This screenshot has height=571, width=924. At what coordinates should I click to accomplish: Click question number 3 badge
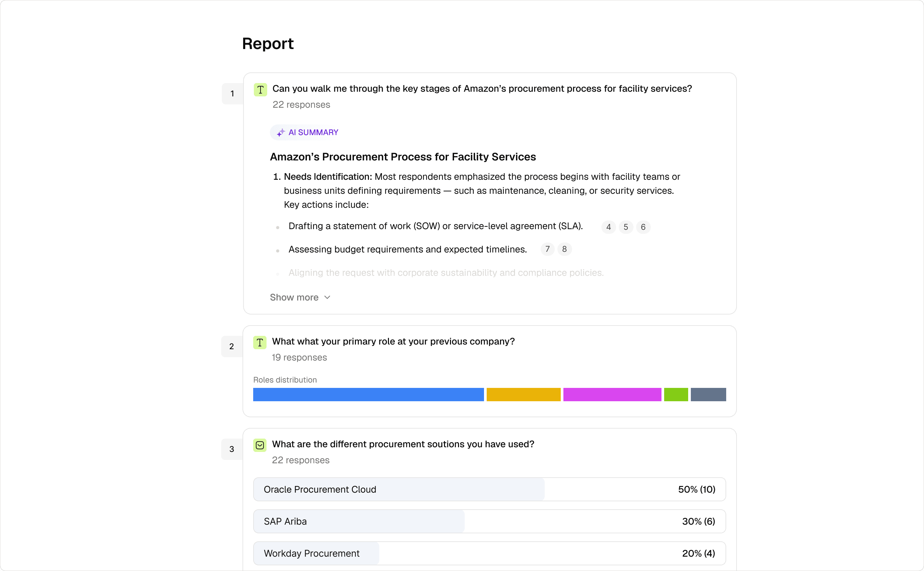232,449
